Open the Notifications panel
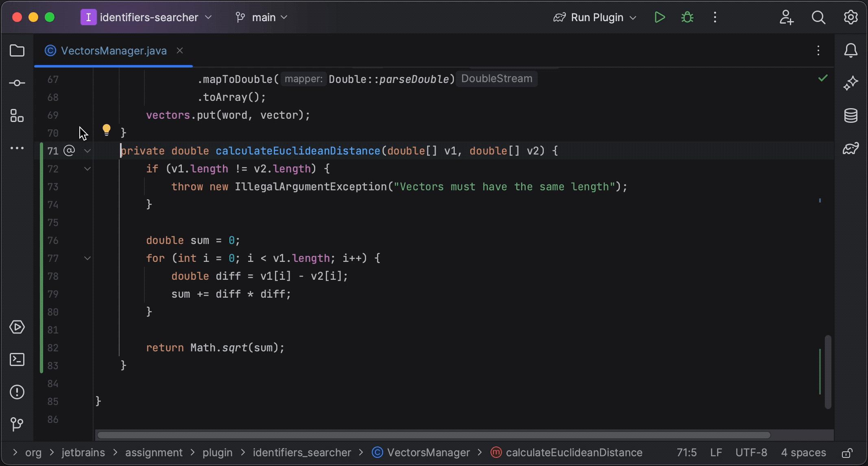 pos(851,50)
